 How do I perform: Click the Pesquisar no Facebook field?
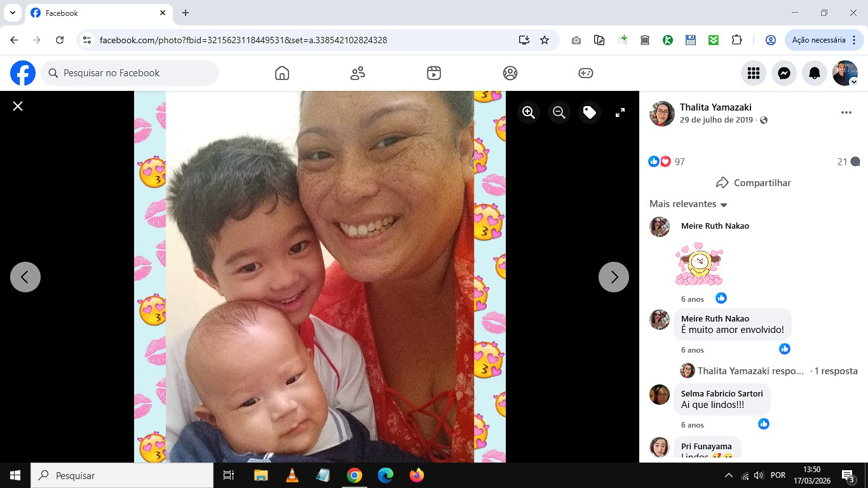click(x=130, y=73)
